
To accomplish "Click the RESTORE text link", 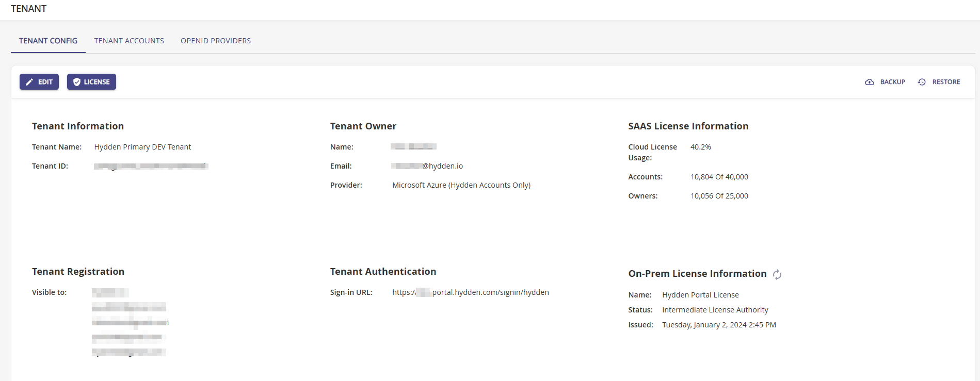I will coord(946,82).
